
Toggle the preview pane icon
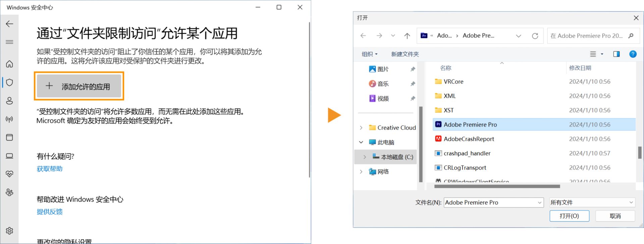click(616, 54)
